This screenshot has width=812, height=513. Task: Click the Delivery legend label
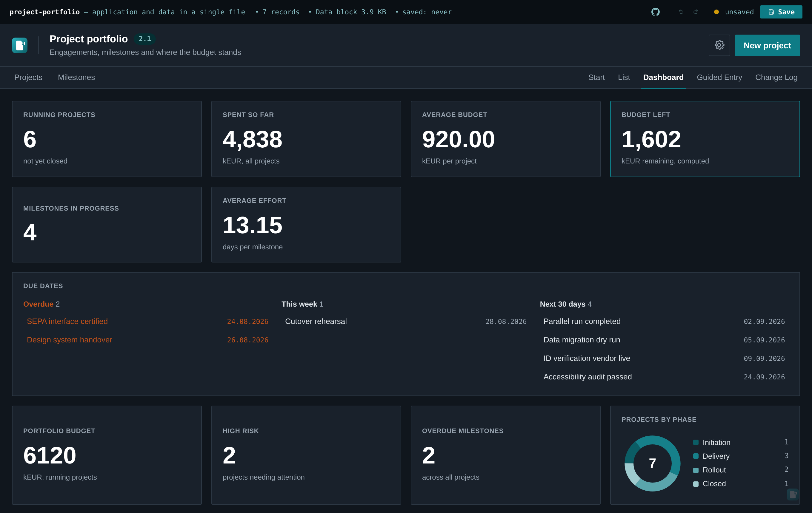coord(716,456)
